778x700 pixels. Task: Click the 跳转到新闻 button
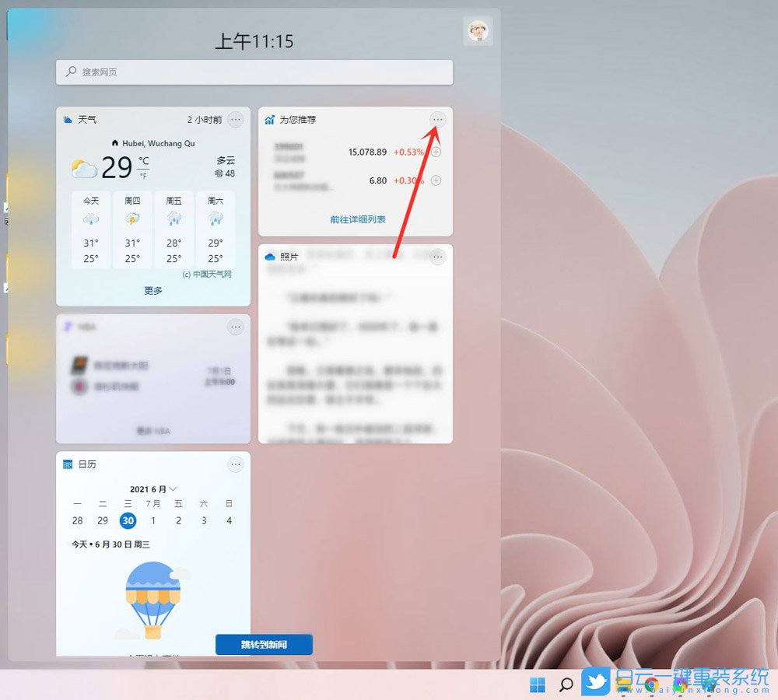click(x=264, y=644)
